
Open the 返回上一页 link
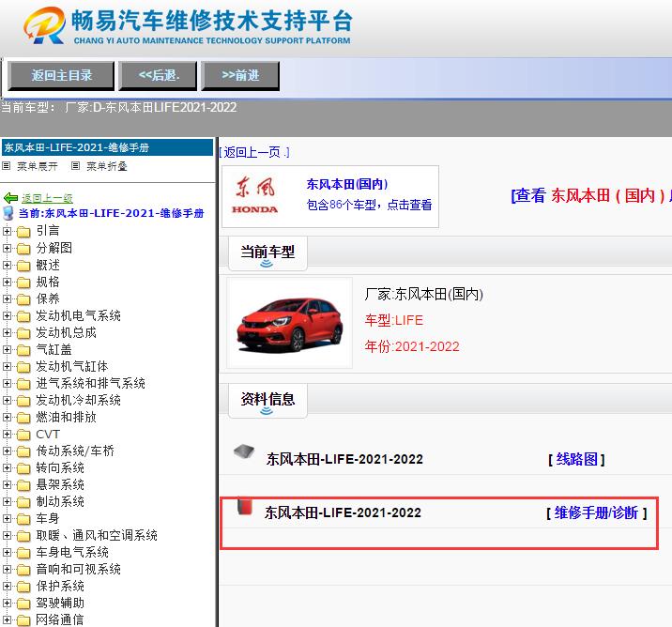[x=254, y=152]
